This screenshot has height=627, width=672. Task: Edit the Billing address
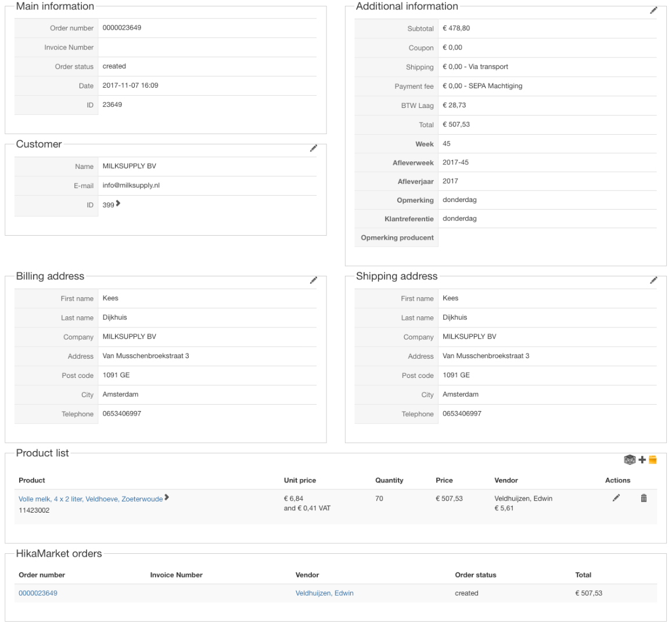click(314, 280)
